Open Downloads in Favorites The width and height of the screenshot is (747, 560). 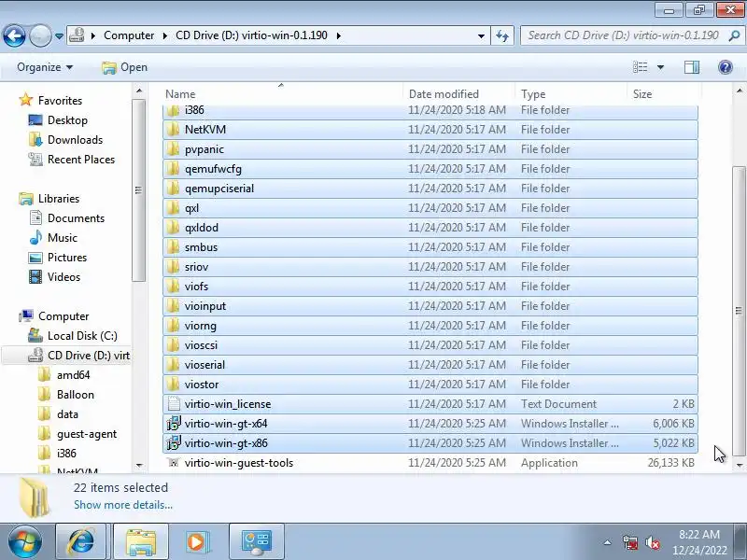click(75, 139)
